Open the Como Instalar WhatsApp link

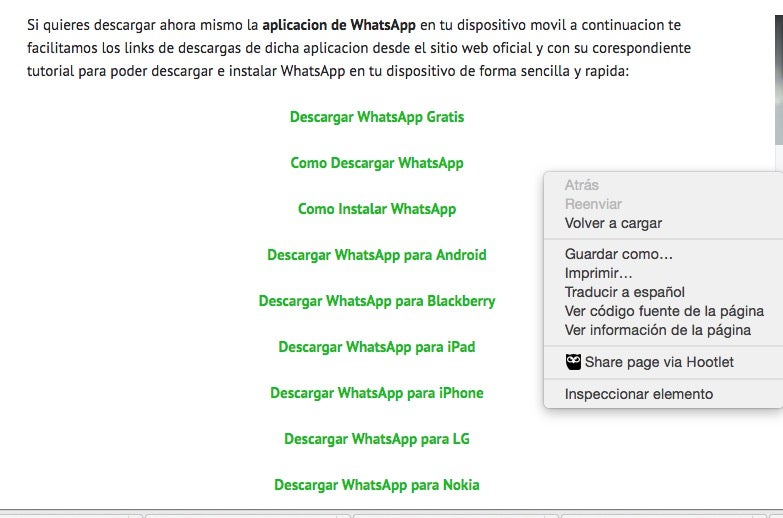[x=377, y=209]
